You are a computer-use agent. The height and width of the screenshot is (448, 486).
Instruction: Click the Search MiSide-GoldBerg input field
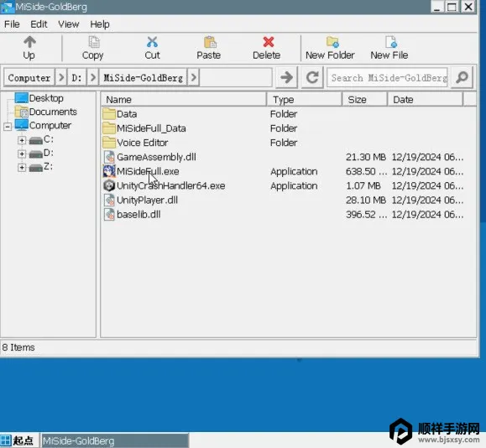(388, 77)
